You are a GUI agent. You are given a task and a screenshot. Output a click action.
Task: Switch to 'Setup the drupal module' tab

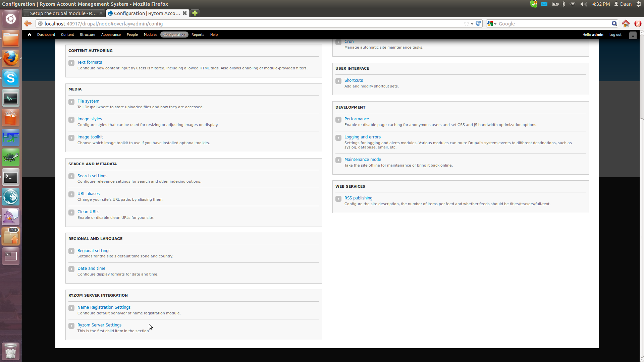63,13
